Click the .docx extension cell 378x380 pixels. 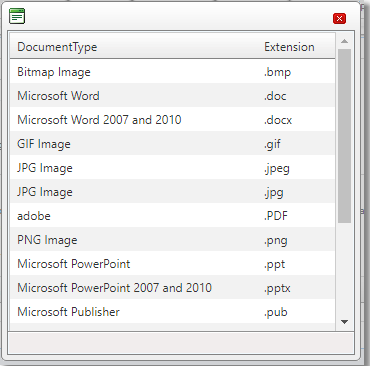click(x=278, y=120)
